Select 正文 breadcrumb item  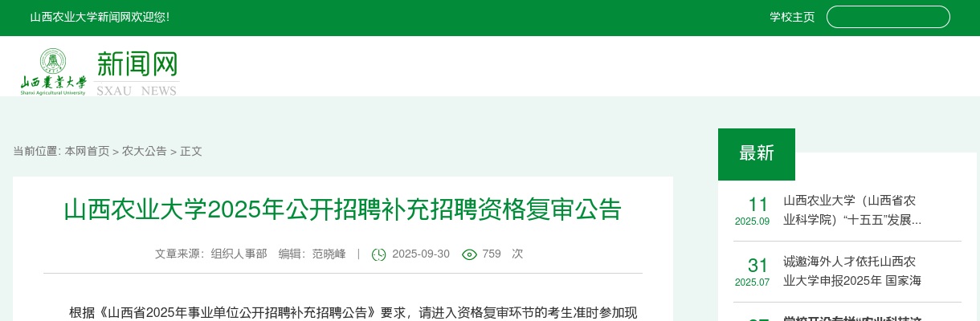pos(191,151)
